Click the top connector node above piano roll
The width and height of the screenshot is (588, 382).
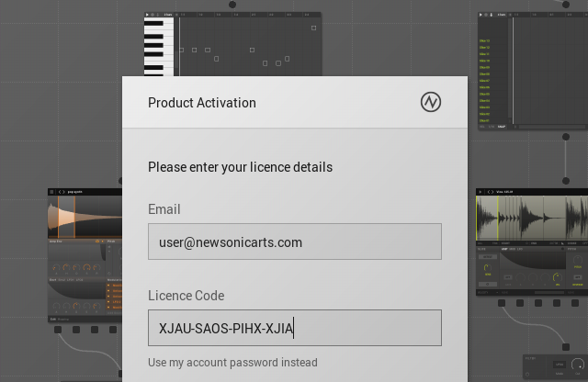[232, 5]
